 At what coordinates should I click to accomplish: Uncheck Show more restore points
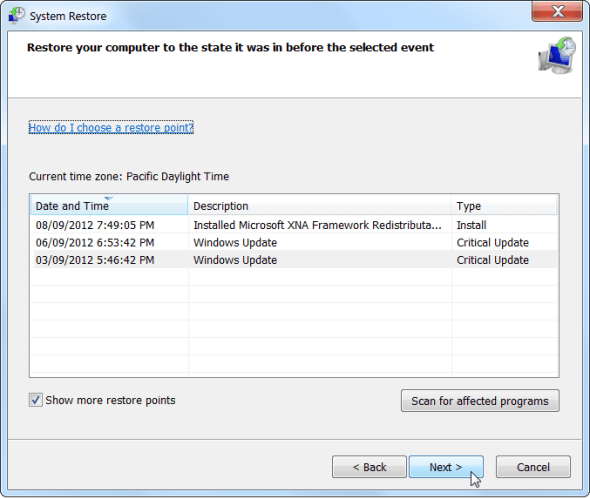click(x=36, y=400)
